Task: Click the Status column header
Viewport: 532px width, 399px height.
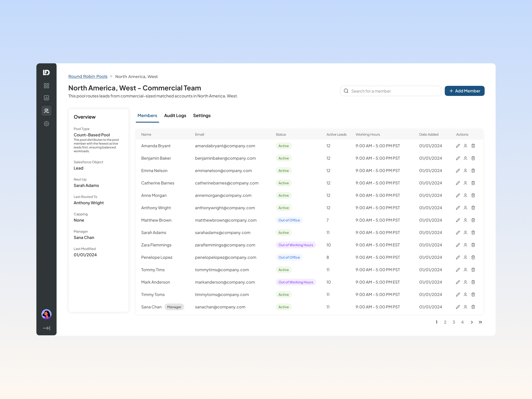Action: (281, 135)
